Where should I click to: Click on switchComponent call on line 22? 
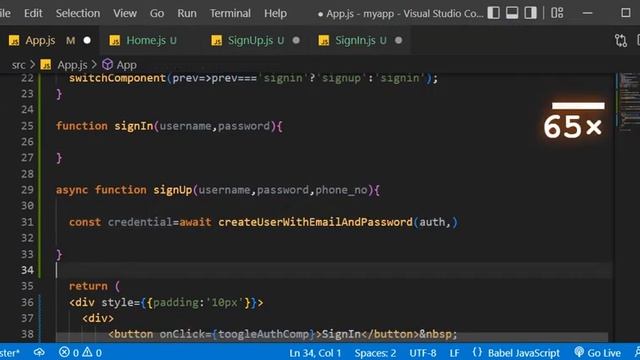pos(117,78)
